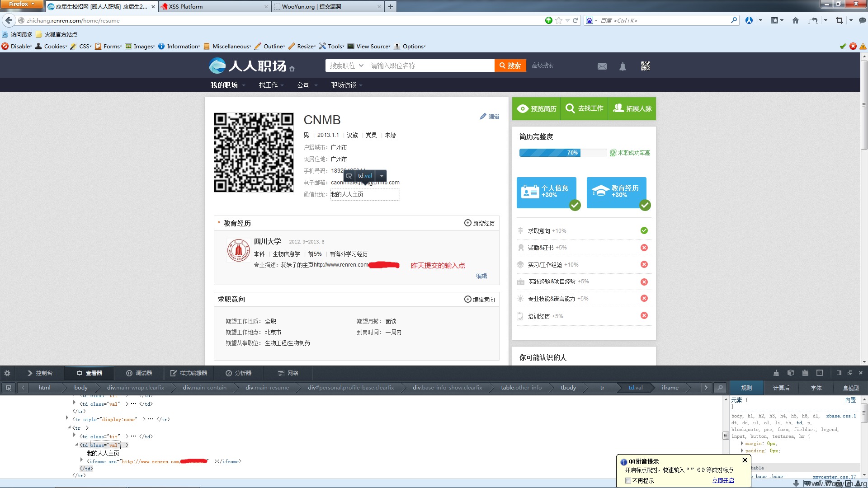This screenshot has height=488, width=868.
Task: Click 编辑意向 in the 求职意向 section
Action: coord(479,300)
